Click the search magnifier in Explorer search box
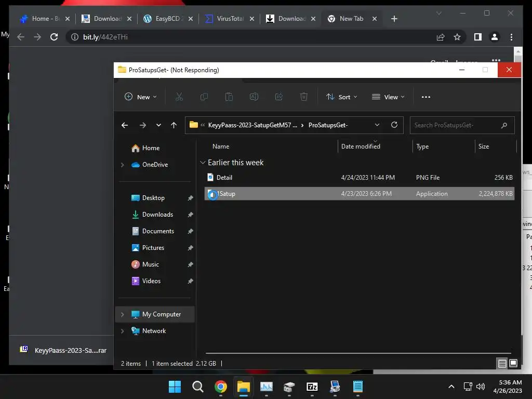532x399 pixels. [504, 125]
